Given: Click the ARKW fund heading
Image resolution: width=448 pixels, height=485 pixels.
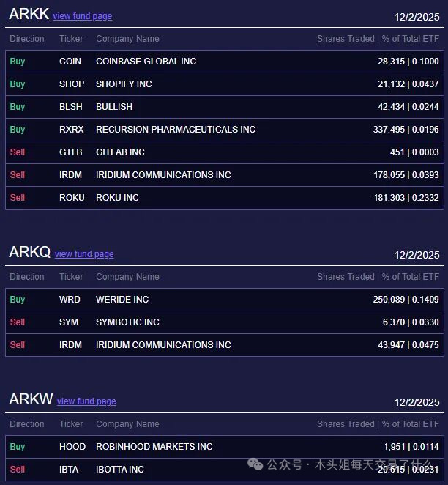Looking at the screenshot, I should point(31,399).
